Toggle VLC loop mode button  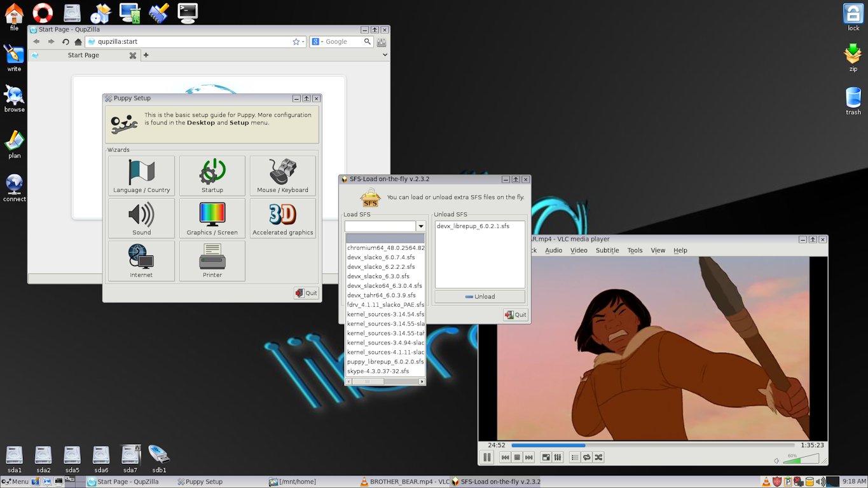(587, 457)
